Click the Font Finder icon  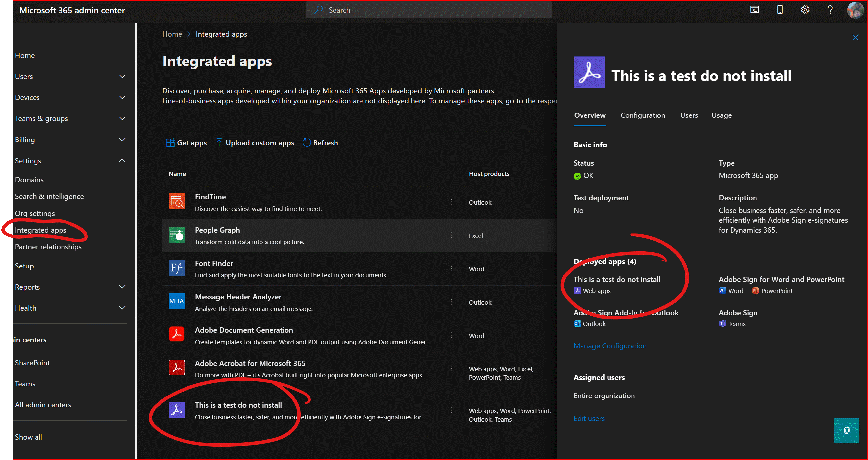click(177, 268)
